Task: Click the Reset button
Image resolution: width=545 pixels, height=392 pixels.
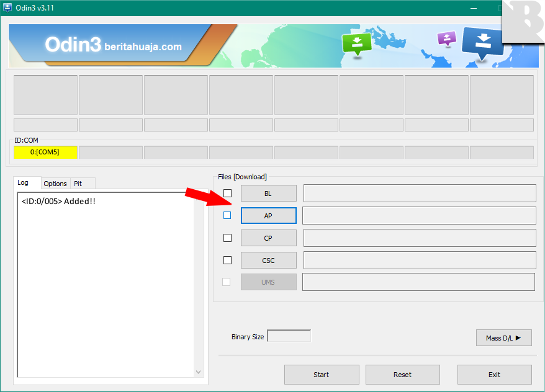Action: tap(402, 375)
